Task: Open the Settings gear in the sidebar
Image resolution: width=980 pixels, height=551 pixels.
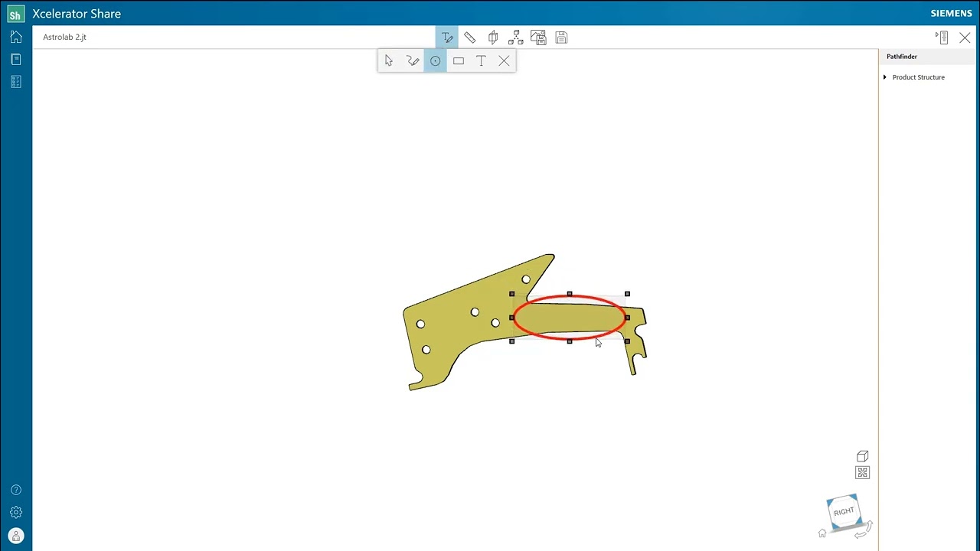Action: point(16,513)
